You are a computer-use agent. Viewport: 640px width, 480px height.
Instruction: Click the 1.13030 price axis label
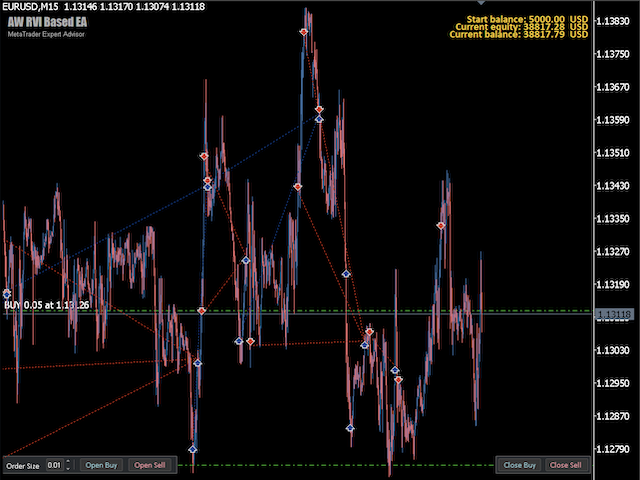coord(613,350)
